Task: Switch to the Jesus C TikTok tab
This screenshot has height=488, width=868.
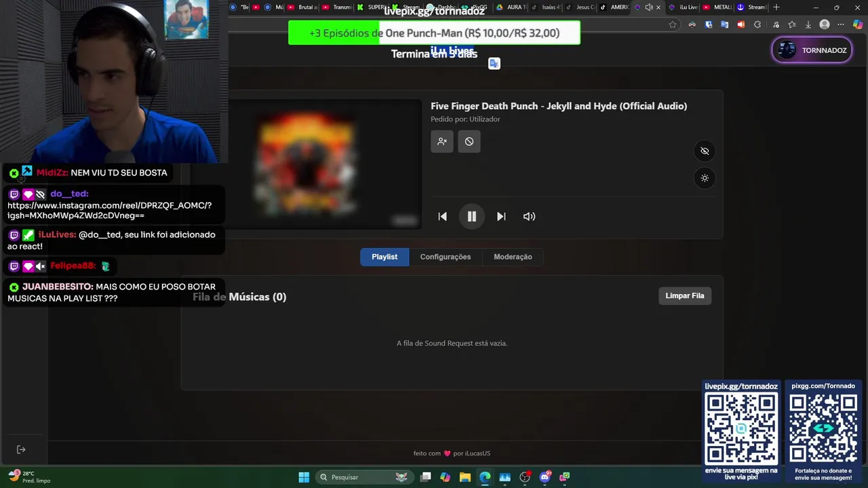Action: 580,7
